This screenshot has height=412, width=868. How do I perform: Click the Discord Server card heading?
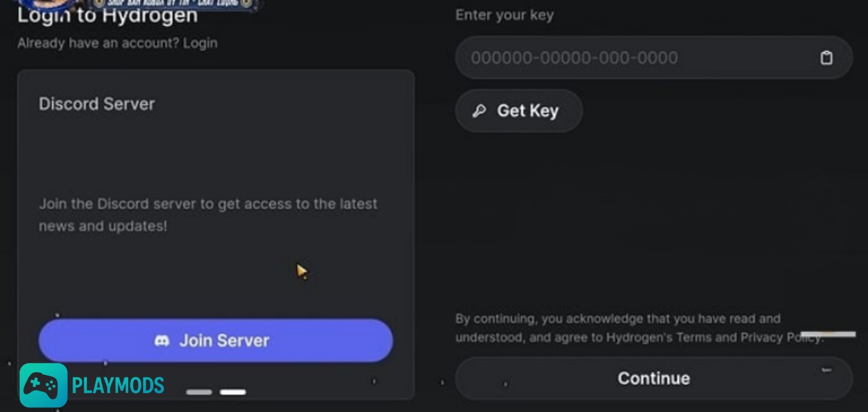tap(97, 104)
